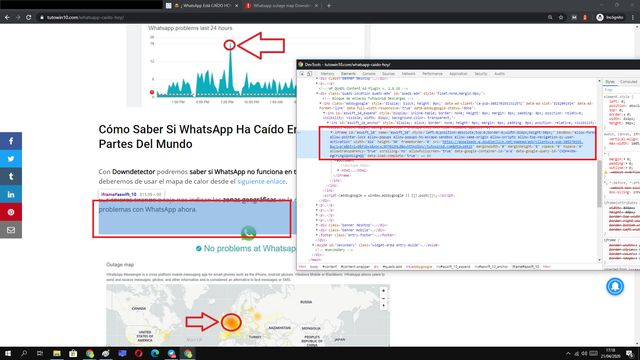Select the #quads-ad4 breadcrumb
Screen dimensions: 640x360
click(392, 267)
